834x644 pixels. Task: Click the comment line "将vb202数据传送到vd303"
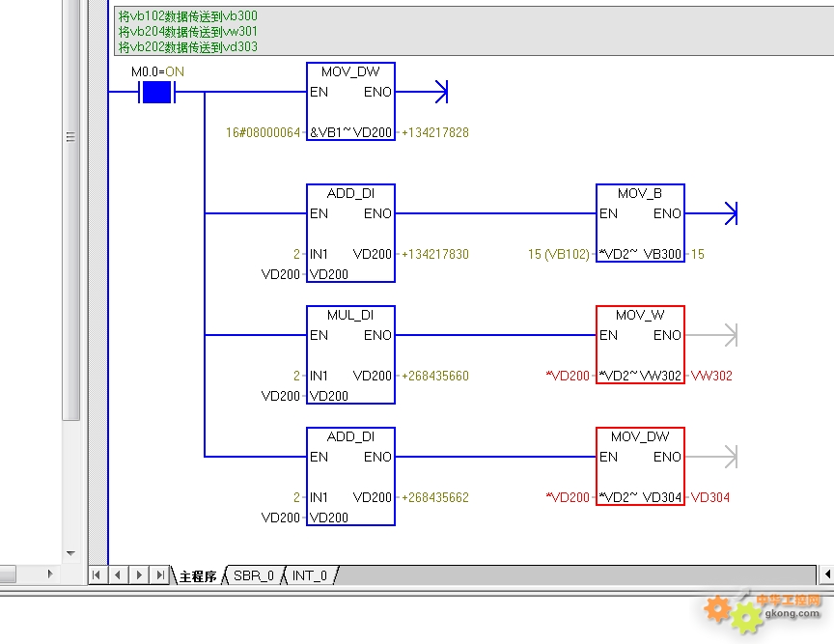(x=188, y=47)
